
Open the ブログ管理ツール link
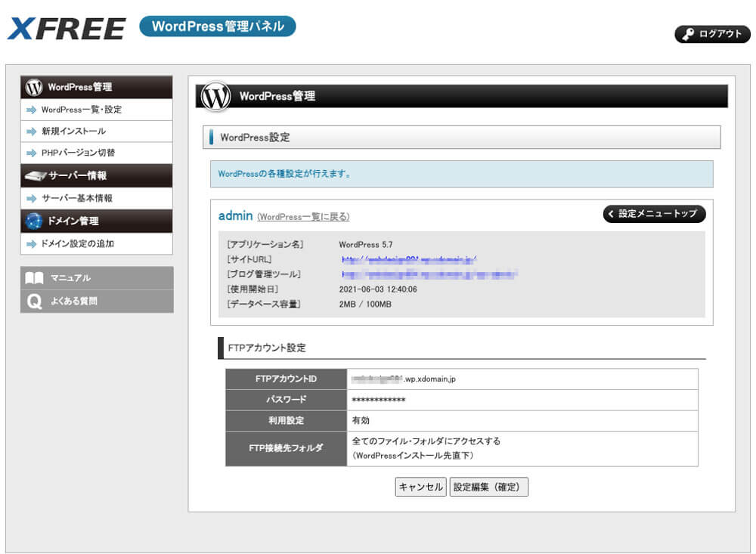click(x=429, y=274)
